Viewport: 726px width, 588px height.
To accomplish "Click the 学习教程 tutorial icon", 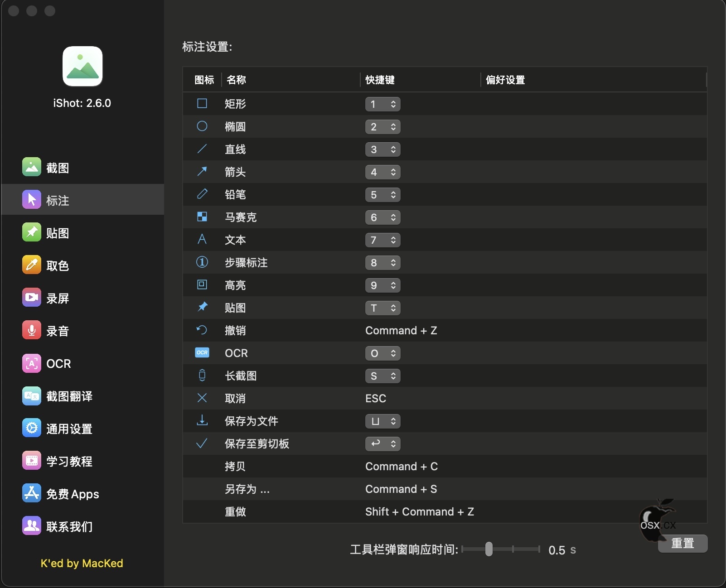I will (31, 461).
